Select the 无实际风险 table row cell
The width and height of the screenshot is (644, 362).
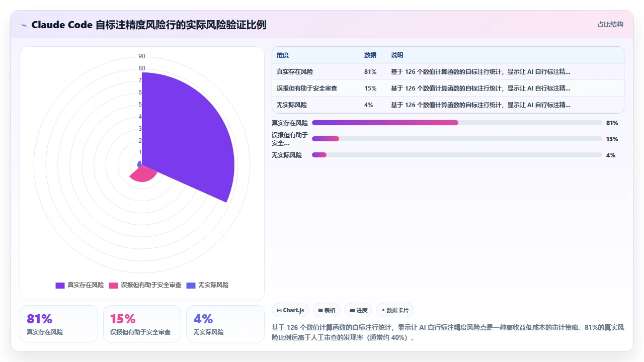coord(292,105)
